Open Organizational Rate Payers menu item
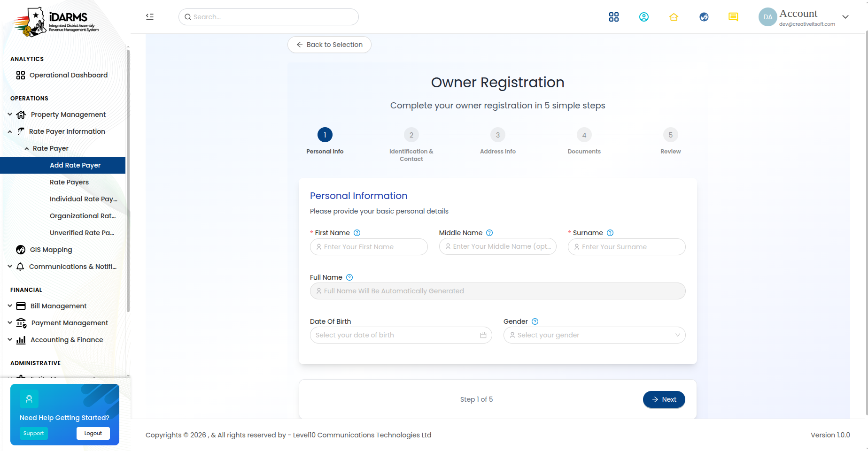The width and height of the screenshot is (868, 451). coord(83,216)
